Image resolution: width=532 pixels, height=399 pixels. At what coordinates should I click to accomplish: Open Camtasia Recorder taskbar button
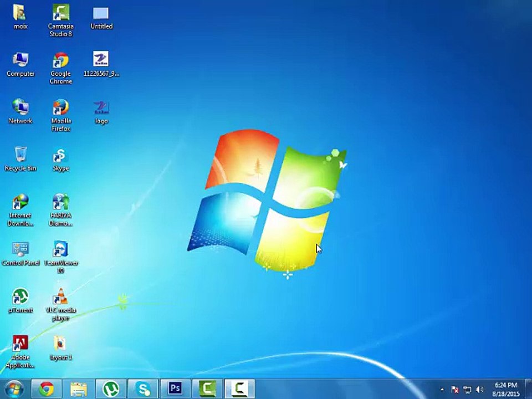point(239,389)
